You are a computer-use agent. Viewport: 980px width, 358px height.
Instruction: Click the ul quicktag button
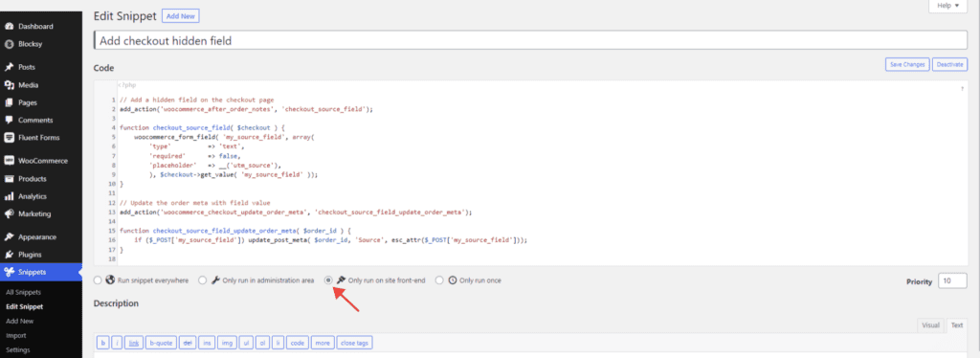[246, 343]
